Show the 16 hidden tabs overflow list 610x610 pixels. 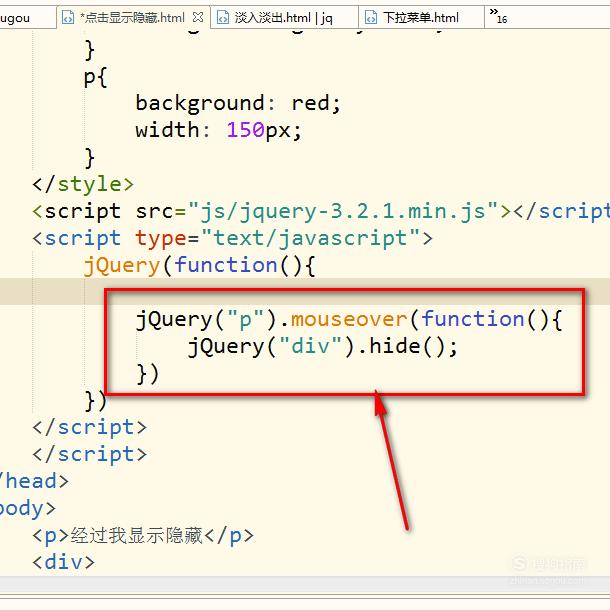(499, 16)
